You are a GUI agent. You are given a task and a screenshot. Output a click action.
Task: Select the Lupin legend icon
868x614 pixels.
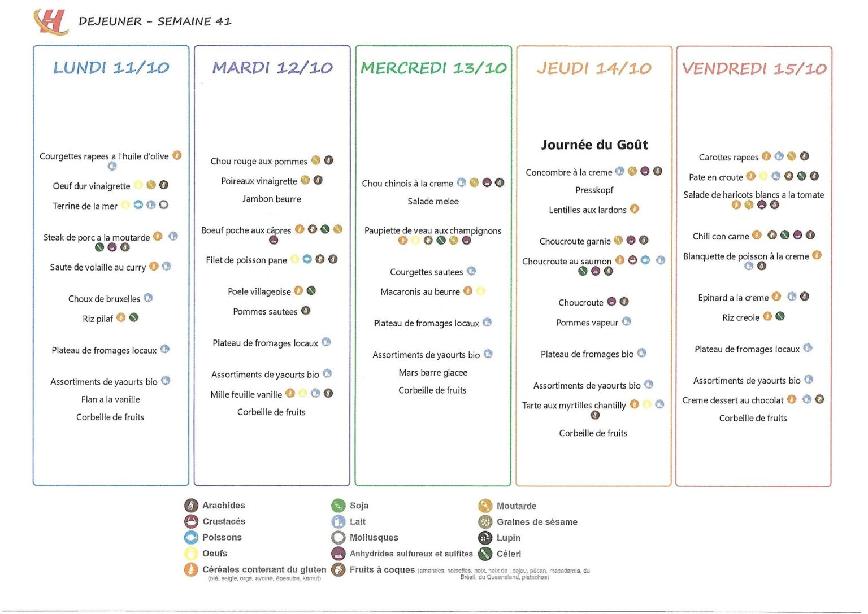pos(485,538)
